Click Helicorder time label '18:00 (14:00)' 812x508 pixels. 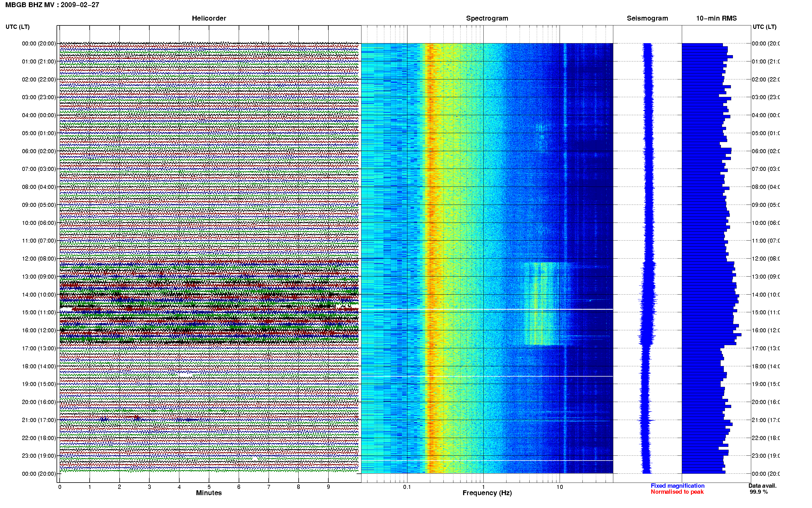(x=39, y=366)
